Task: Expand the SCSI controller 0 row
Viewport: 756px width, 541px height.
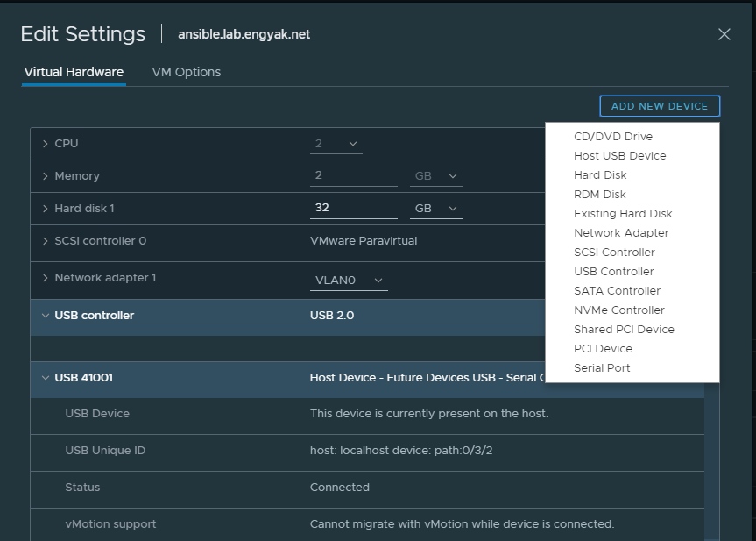Action: tap(46, 241)
